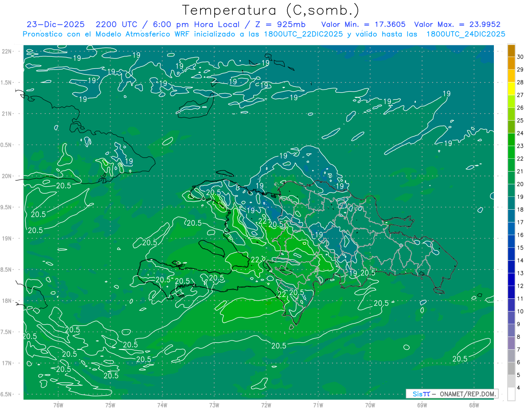532x411 pixels.
Task: Click the '72W' longitude axis label
Action: coord(266,405)
